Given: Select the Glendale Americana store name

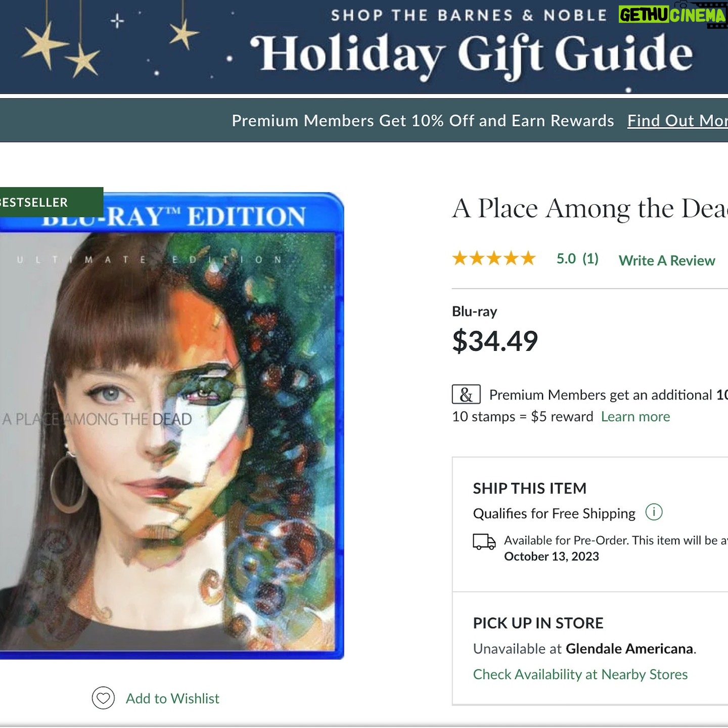Looking at the screenshot, I should point(629,649).
